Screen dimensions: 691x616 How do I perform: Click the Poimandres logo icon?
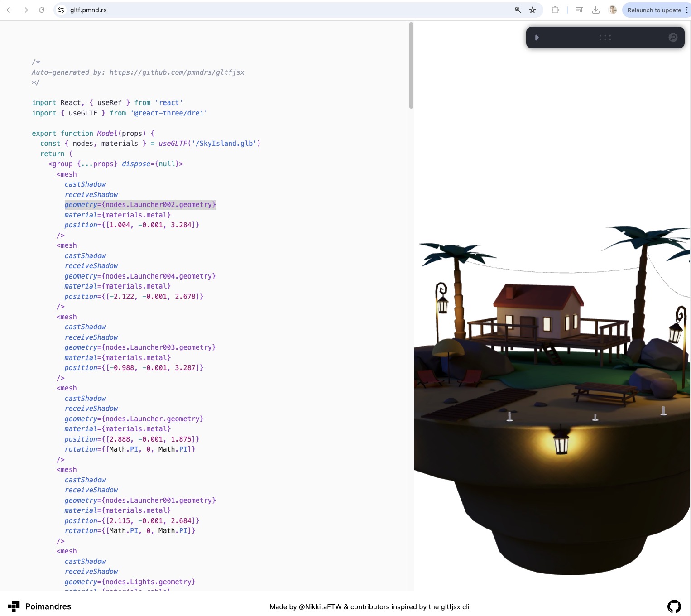(14, 606)
